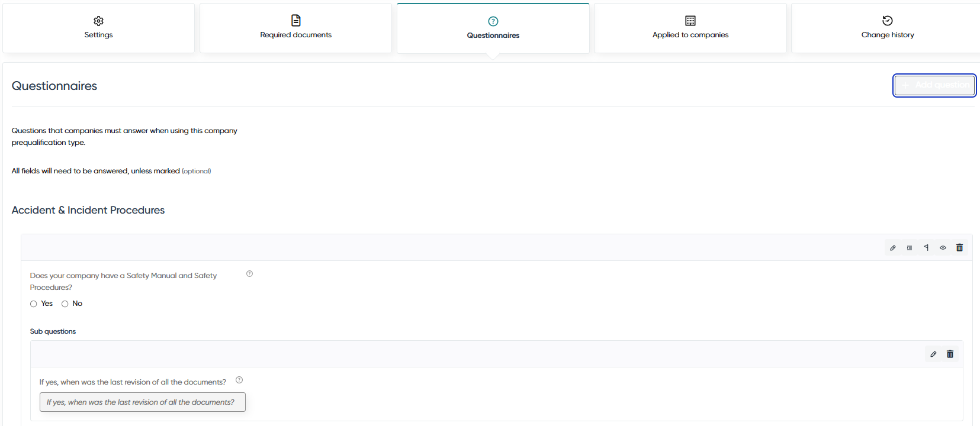Select the No radio option

coord(65,304)
